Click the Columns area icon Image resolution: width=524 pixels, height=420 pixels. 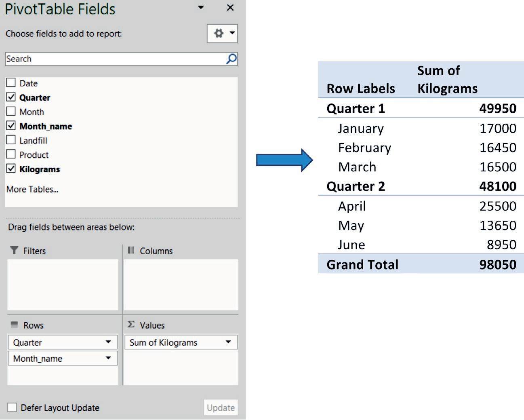click(131, 250)
